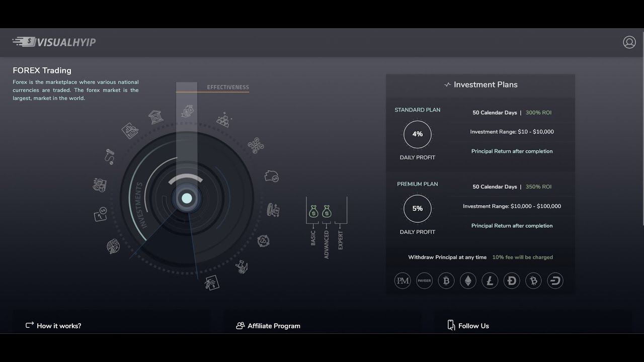The image size is (644, 362).
Task: Select the gold bars icon
Action: (x=224, y=120)
